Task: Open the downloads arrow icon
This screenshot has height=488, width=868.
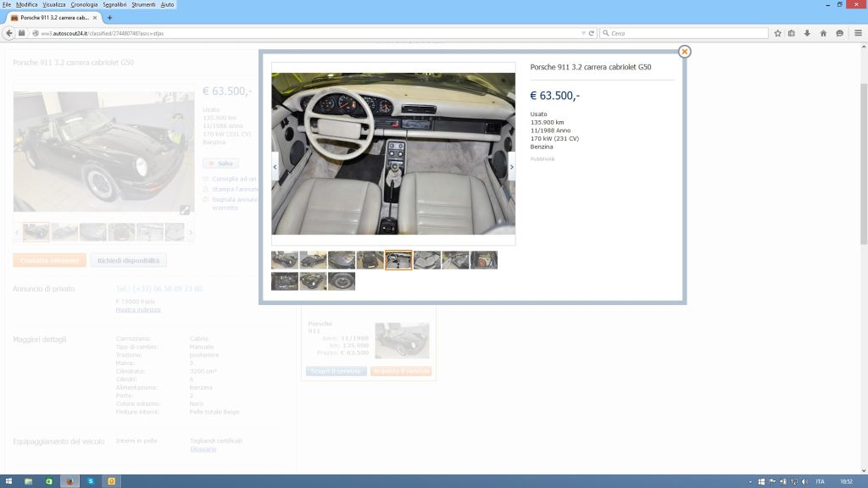Action: point(807,33)
